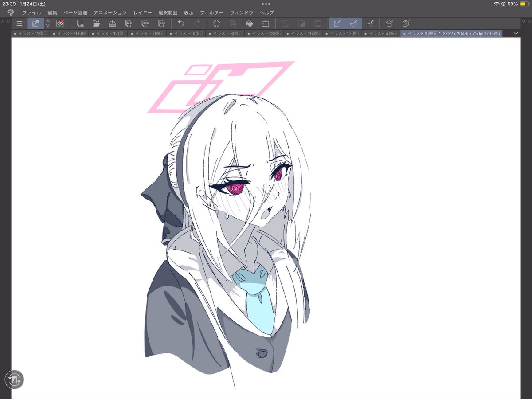This screenshot has width=532, height=399.
Task: Create a new canvas with the New icon
Action: (80, 23)
